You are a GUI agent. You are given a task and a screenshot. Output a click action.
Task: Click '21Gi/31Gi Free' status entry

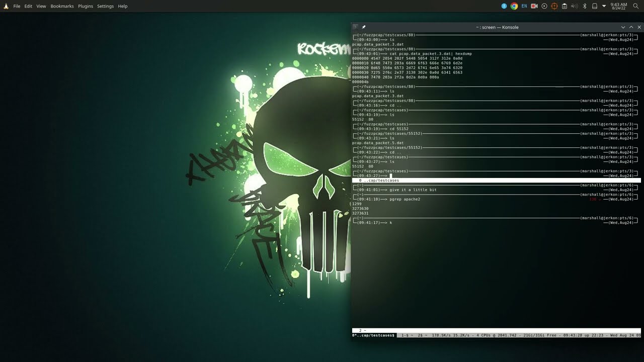pyautogui.click(x=540, y=335)
